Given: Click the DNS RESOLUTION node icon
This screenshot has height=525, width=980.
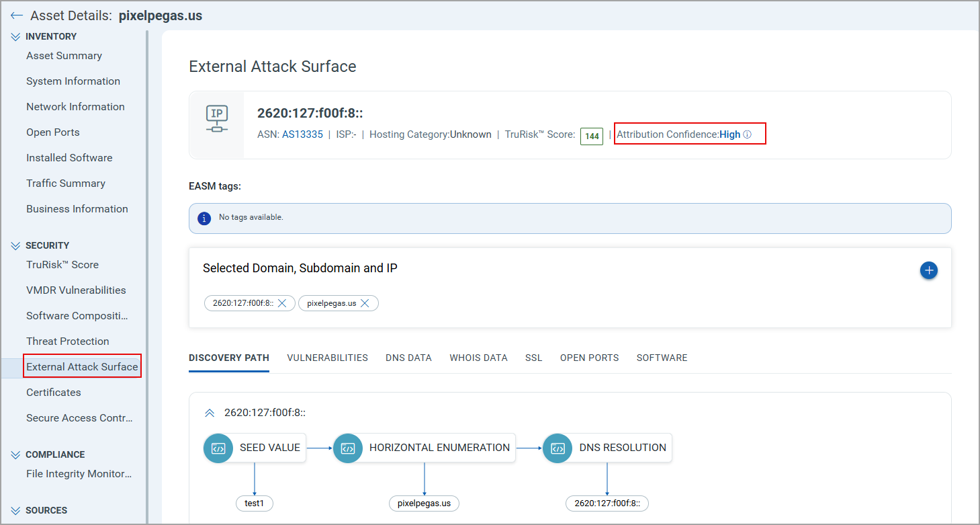Looking at the screenshot, I should click(557, 448).
